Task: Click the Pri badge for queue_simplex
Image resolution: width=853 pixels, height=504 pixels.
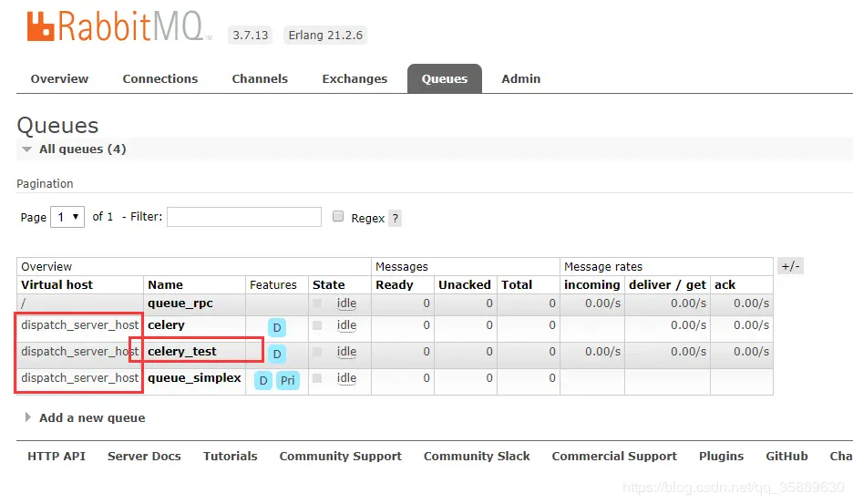Action: click(x=288, y=380)
